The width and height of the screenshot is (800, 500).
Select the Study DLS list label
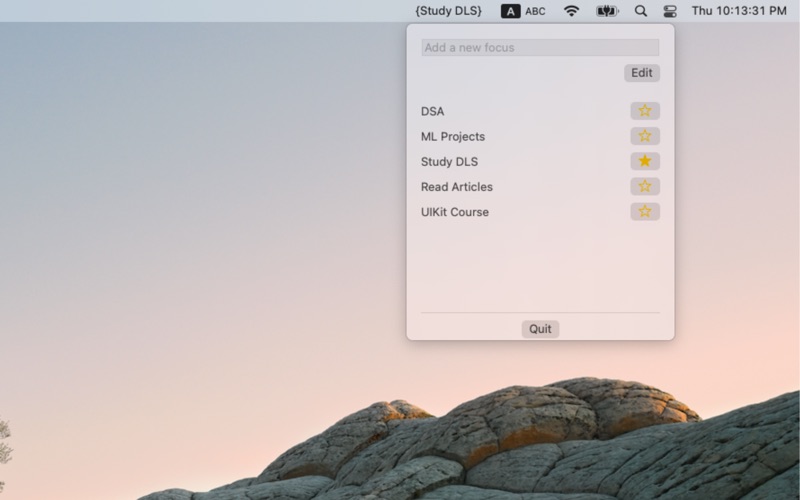(449, 162)
